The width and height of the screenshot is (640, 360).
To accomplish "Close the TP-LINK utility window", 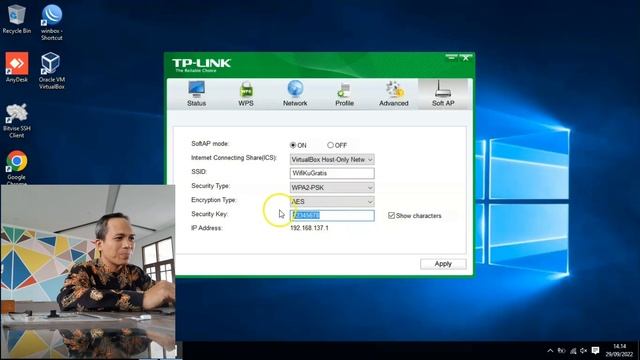I will click(x=466, y=58).
